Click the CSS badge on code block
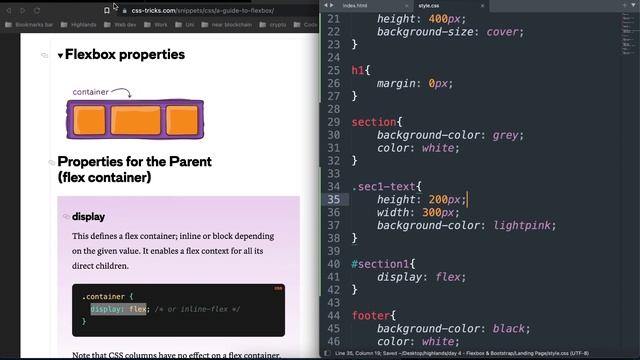The image size is (640, 360). [x=278, y=288]
